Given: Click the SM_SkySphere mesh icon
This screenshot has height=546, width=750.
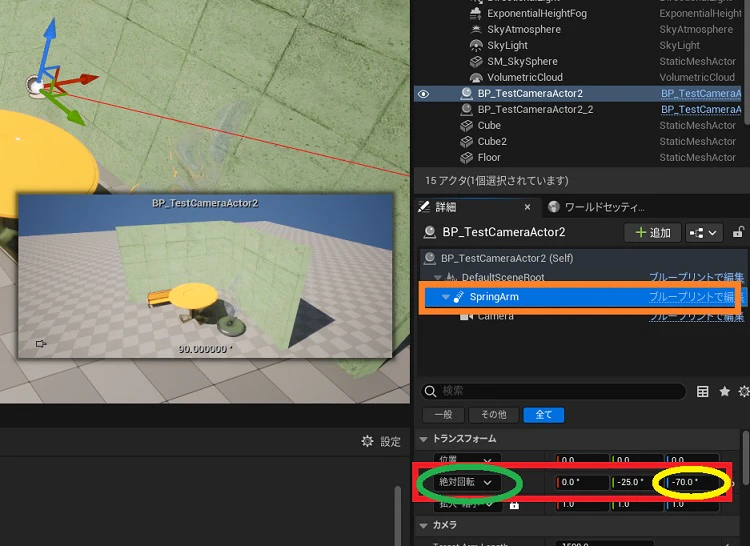Looking at the screenshot, I should [476, 61].
